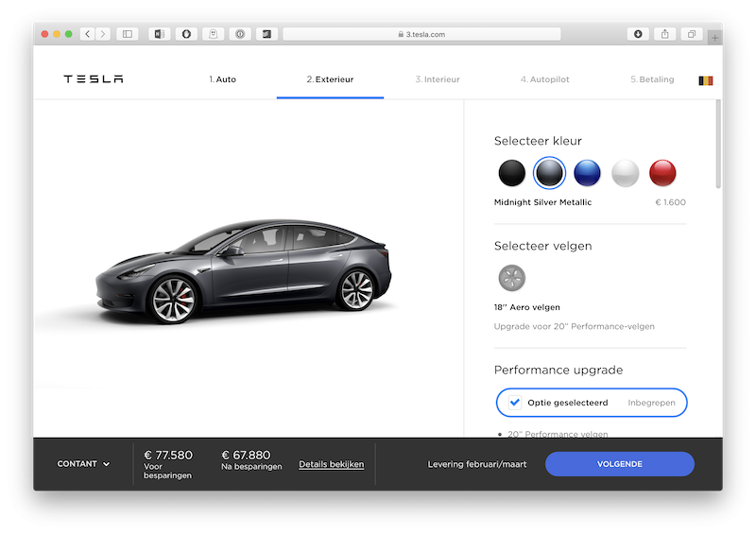Show the Safari sidebar

click(x=128, y=34)
